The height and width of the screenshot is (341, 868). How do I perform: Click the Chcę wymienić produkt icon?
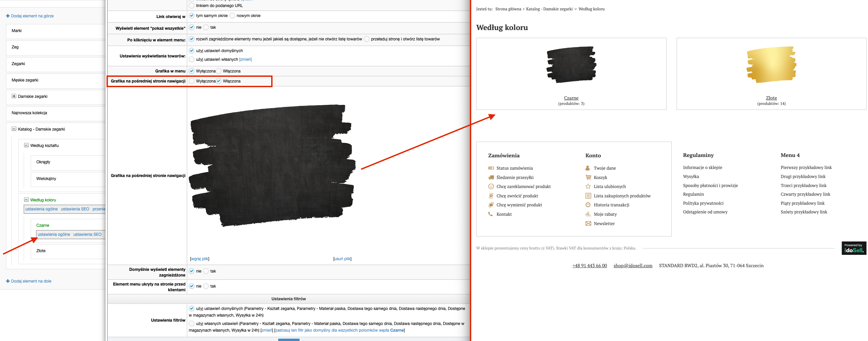point(491,205)
